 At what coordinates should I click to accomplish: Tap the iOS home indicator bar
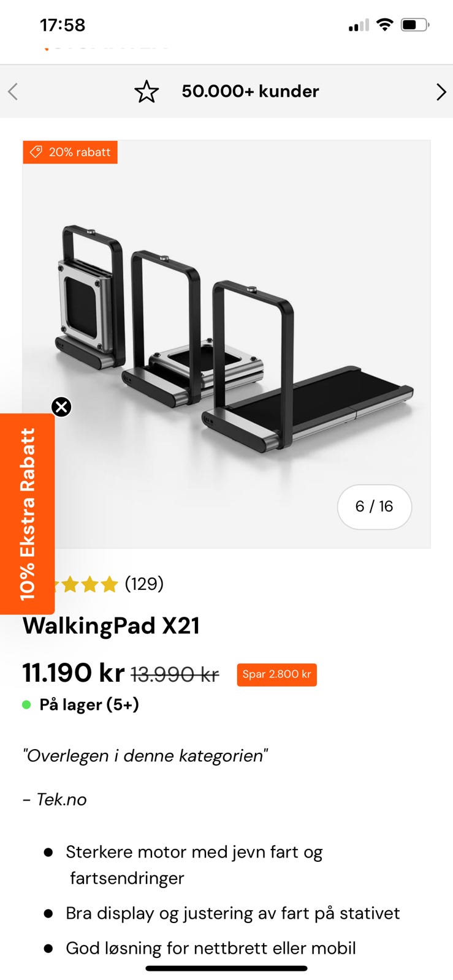click(226, 968)
